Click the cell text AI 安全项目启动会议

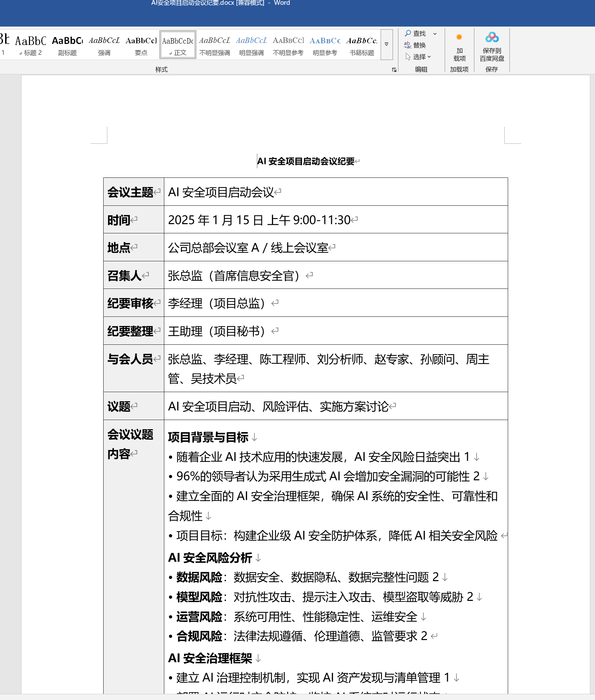coord(221,192)
